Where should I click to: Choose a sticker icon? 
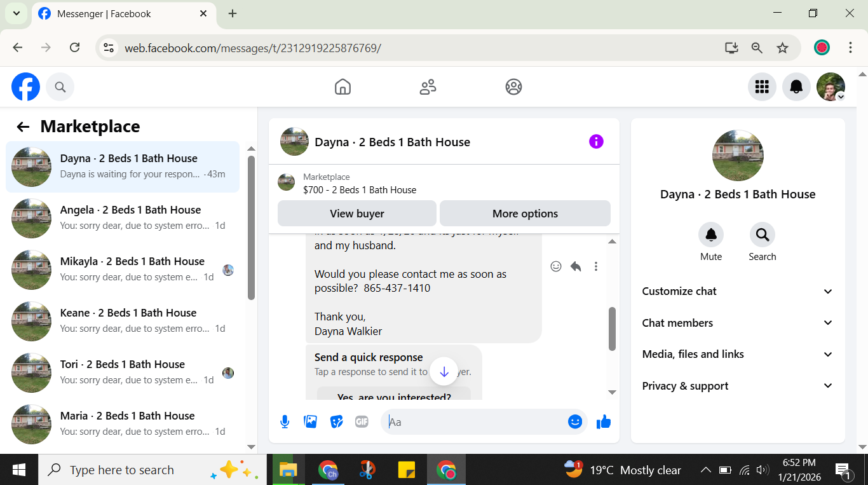337,421
